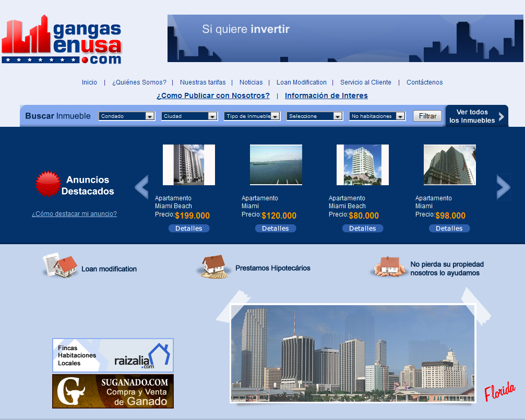Open Loan Modification in the top menu

point(301,82)
